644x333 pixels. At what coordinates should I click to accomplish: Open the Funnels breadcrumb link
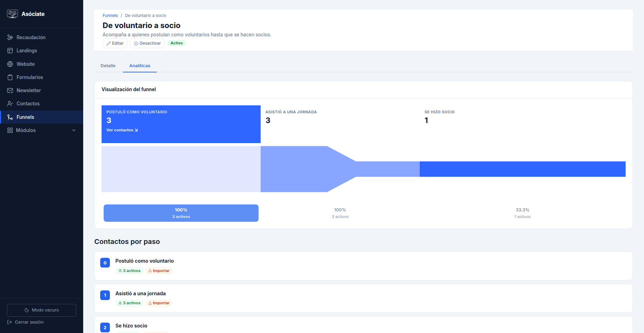click(x=110, y=16)
